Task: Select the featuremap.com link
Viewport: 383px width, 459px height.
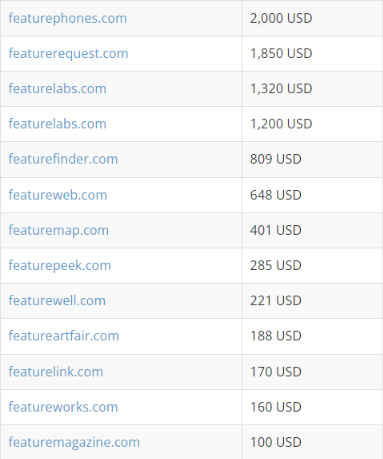Action: (x=59, y=230)
